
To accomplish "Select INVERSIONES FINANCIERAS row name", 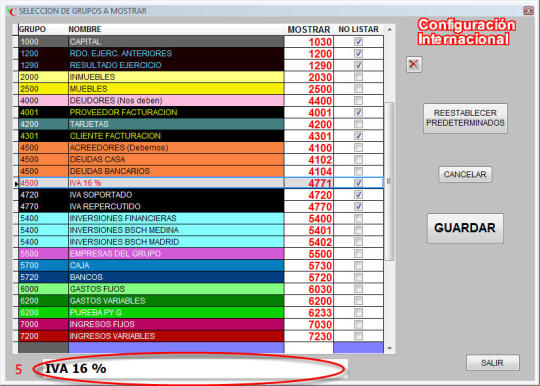I will (176, 218).
